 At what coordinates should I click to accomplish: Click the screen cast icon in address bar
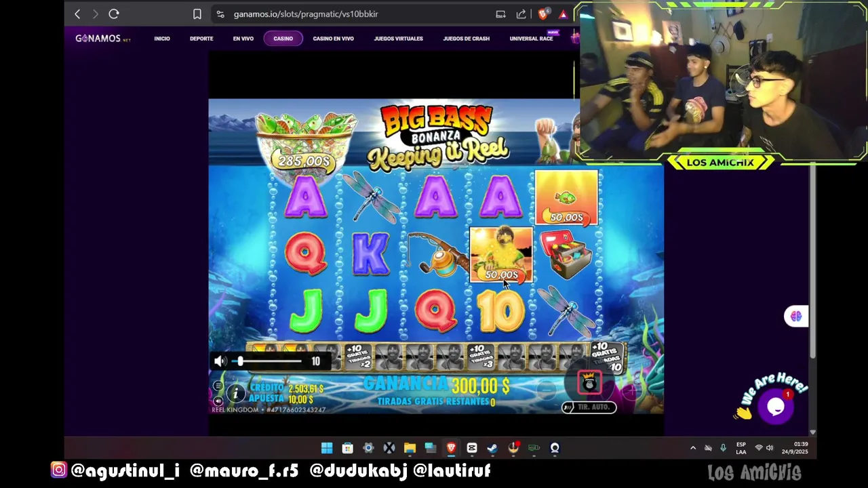[x=500, y=14]
